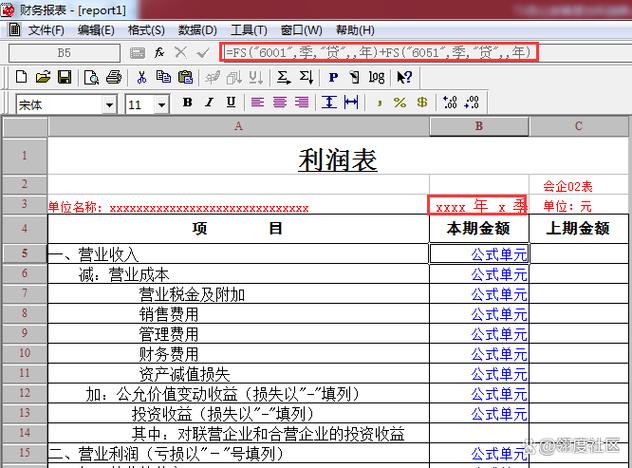Click the icon between P and log
The image size is (632, 468).
pos(354,77)
